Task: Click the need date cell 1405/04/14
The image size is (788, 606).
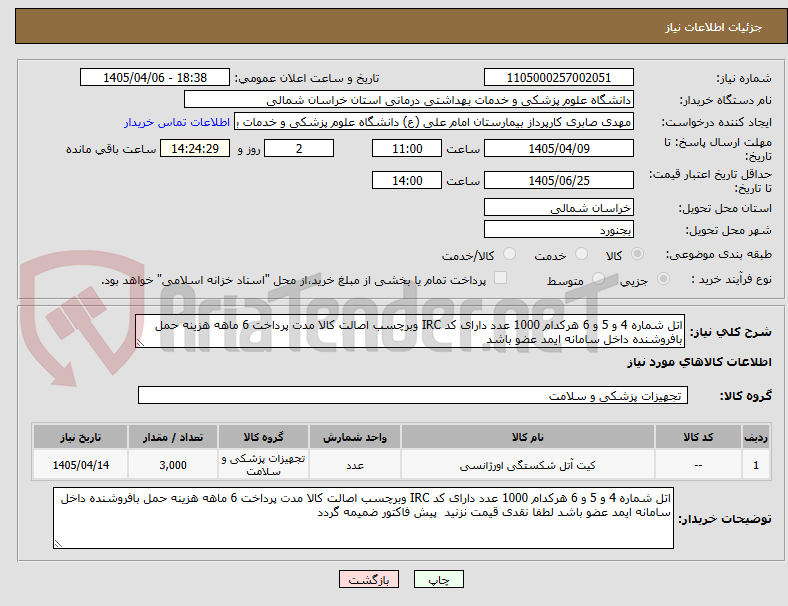Action: click(x=80, y=465)
